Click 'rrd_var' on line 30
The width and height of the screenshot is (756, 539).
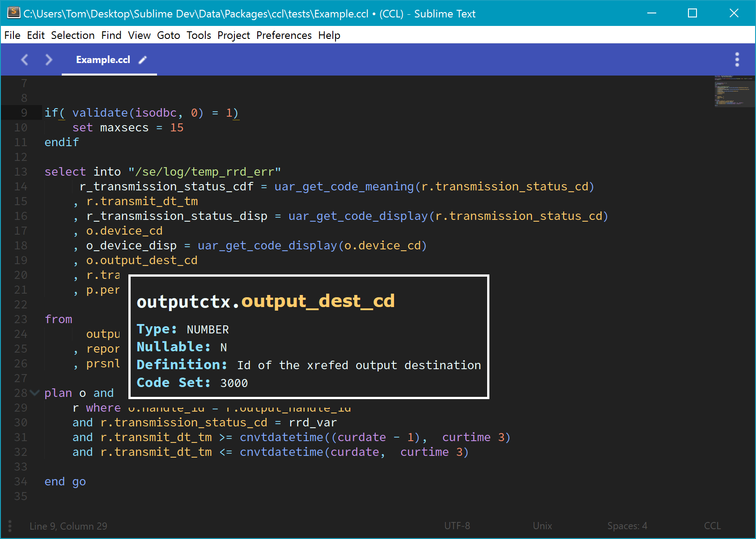[313, 423]
